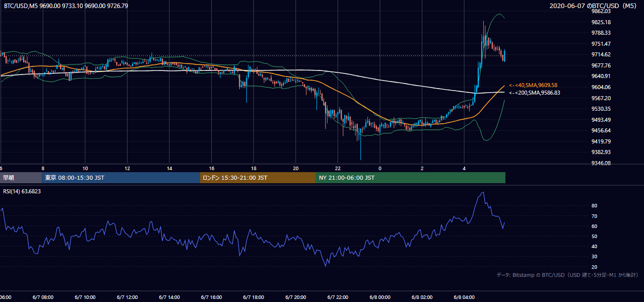Screen dimensions: 644x302
Task: Select the 東京 08:00-15:30 JST session bar
Action: pyautogui.click(x=121, y=178)
